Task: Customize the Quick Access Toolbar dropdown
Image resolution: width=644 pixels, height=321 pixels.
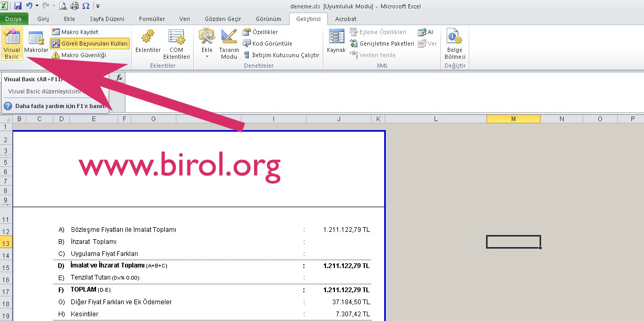Action: (98, 7)
